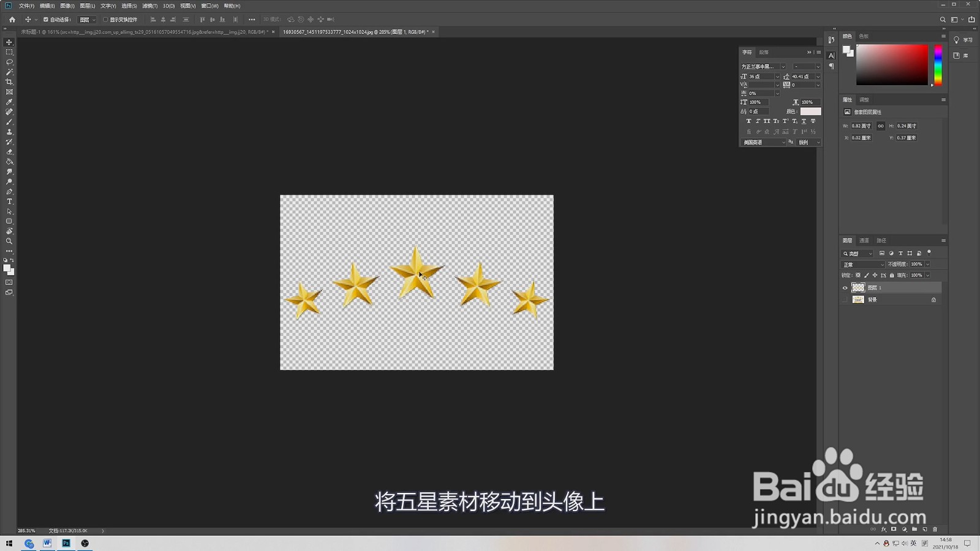Toggle strikethrough text style
The image size is (980, 551).
(x=813, y=121)
